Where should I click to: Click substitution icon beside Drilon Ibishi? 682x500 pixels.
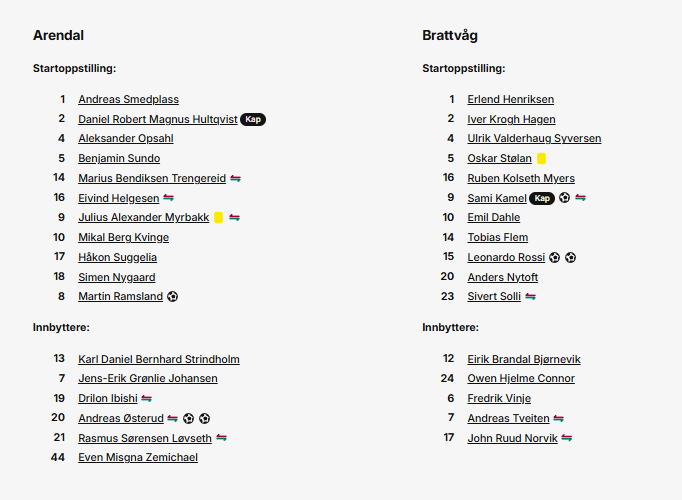point(147,398)
